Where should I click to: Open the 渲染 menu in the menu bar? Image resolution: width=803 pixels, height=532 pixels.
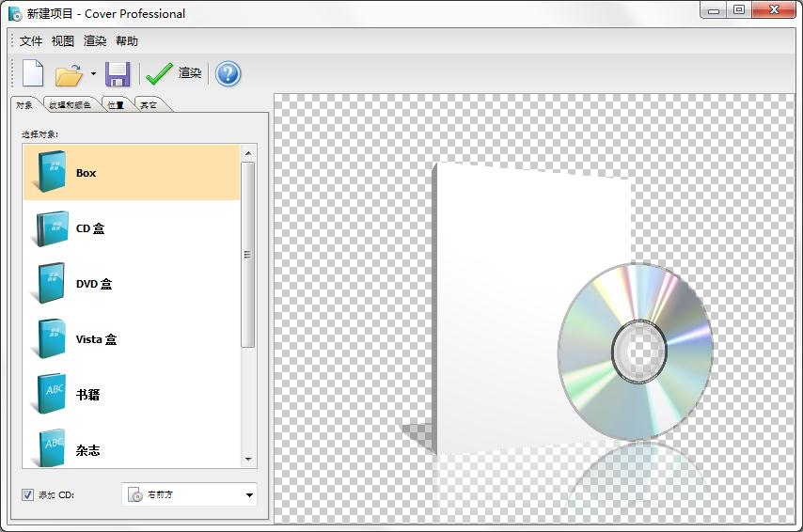(x=95, y=41)
